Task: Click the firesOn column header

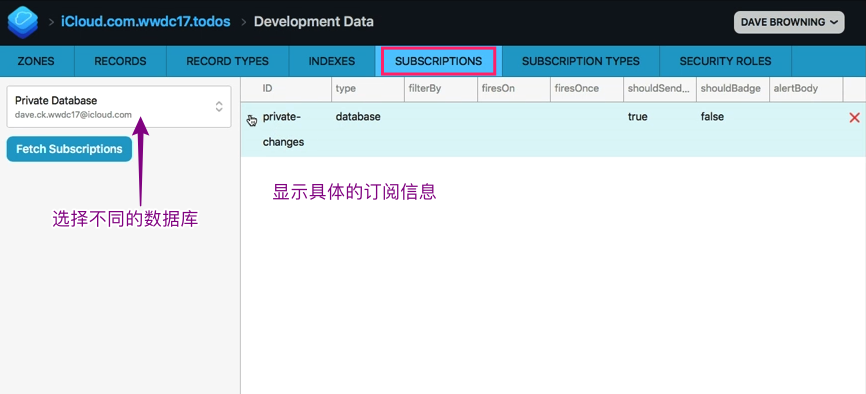Action: tap(514, 88)
